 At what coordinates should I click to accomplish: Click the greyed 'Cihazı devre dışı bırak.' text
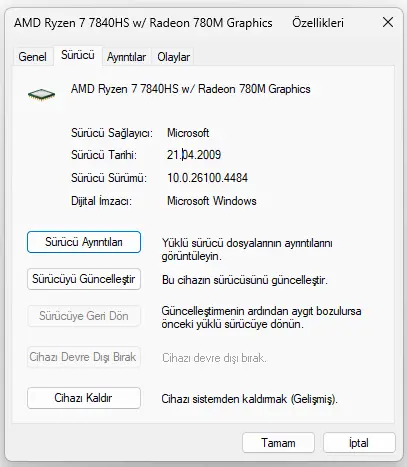[214, 358]
